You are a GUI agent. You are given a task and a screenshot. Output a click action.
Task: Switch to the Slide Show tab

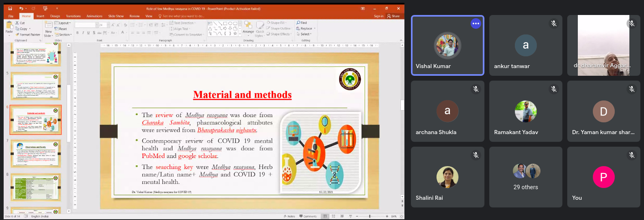tap(116, 16)
